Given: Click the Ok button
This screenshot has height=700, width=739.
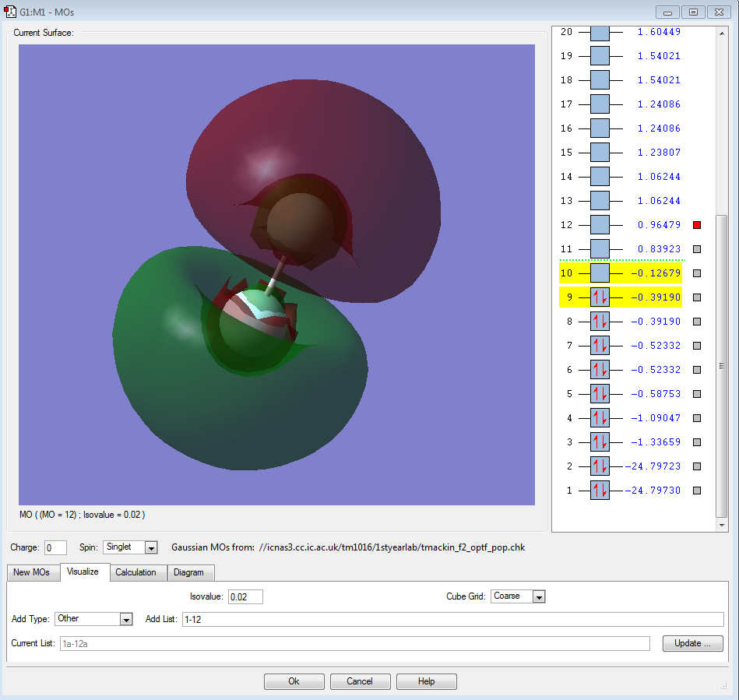Looking at the screenshot, I should pyautogui.click(x=294, y=681).
